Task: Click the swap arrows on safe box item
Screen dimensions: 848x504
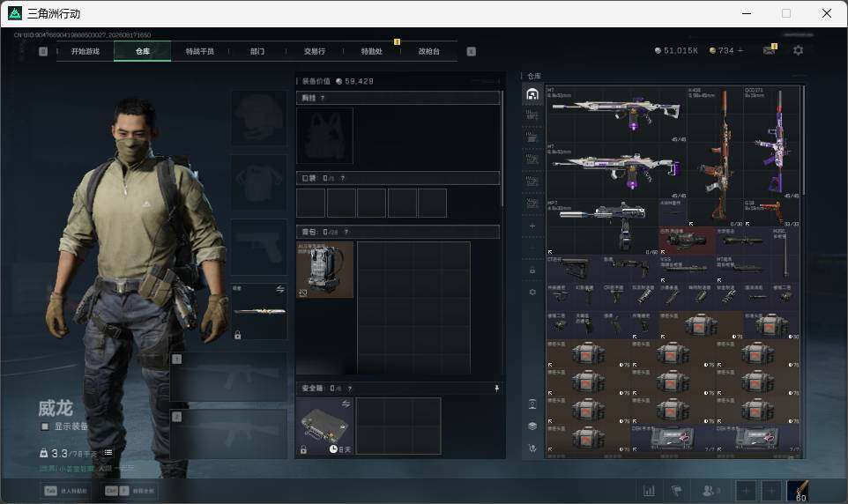Action: [x=346, y=404]
